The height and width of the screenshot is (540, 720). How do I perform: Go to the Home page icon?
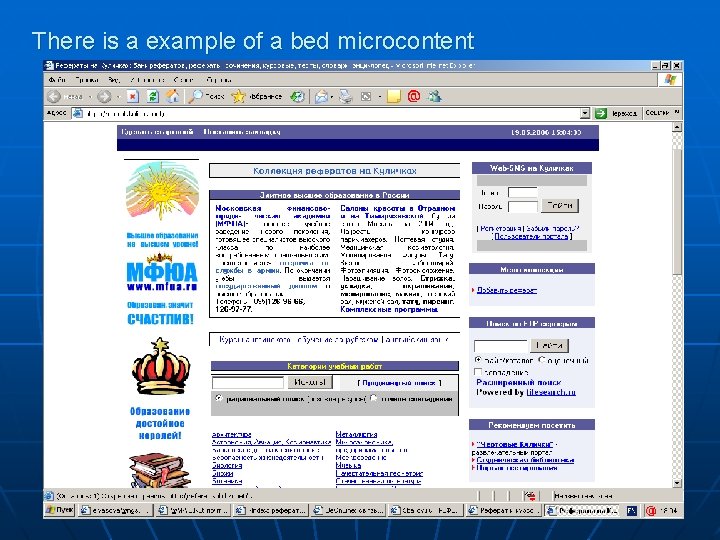(172, 96)
